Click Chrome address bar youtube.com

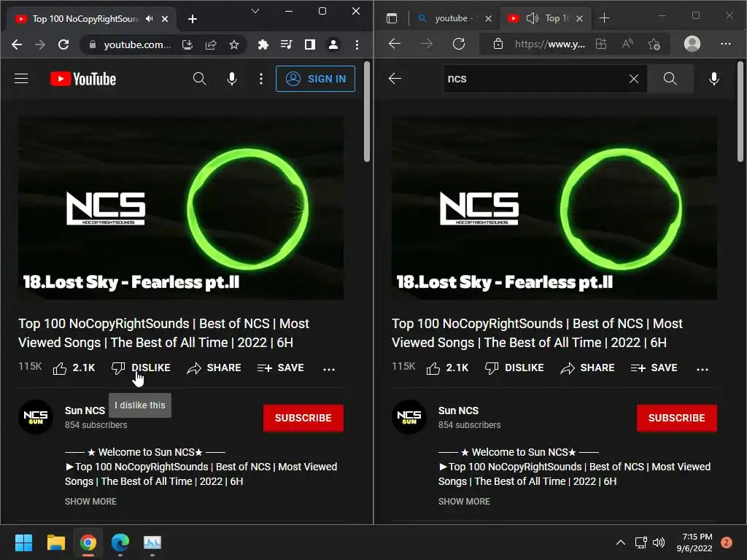pyautogui.click(x=136, y=44)
